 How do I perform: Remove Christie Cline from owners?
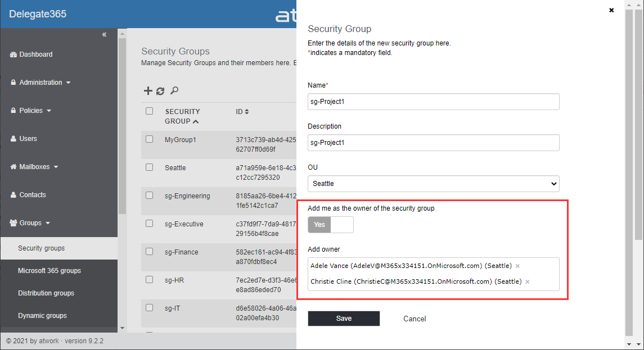tap(527, 281)
